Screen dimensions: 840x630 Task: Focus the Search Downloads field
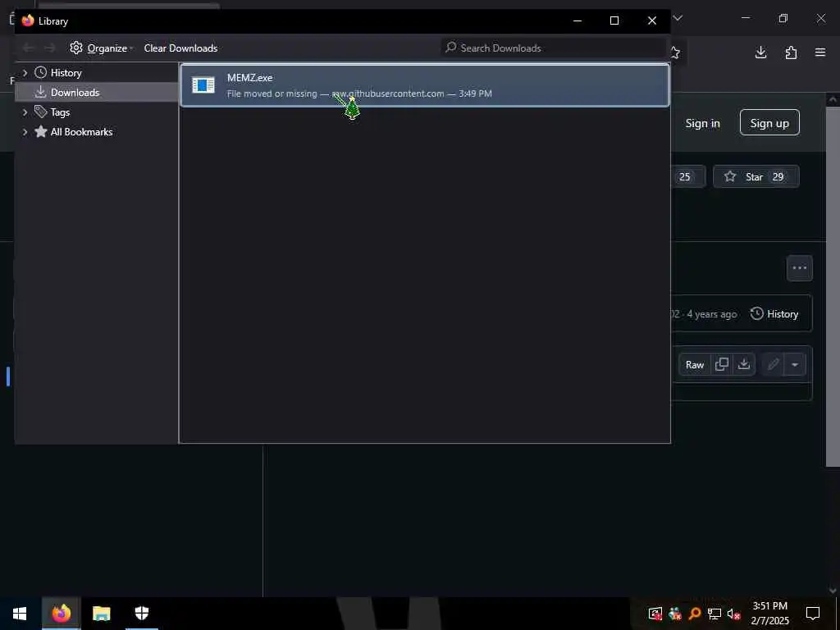pos(553,48)
